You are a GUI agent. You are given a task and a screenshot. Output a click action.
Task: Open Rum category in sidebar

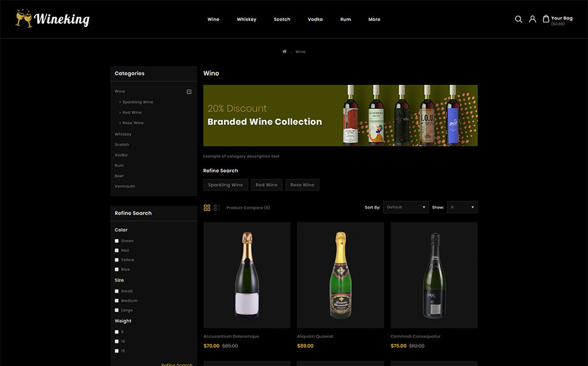point(119,165)
